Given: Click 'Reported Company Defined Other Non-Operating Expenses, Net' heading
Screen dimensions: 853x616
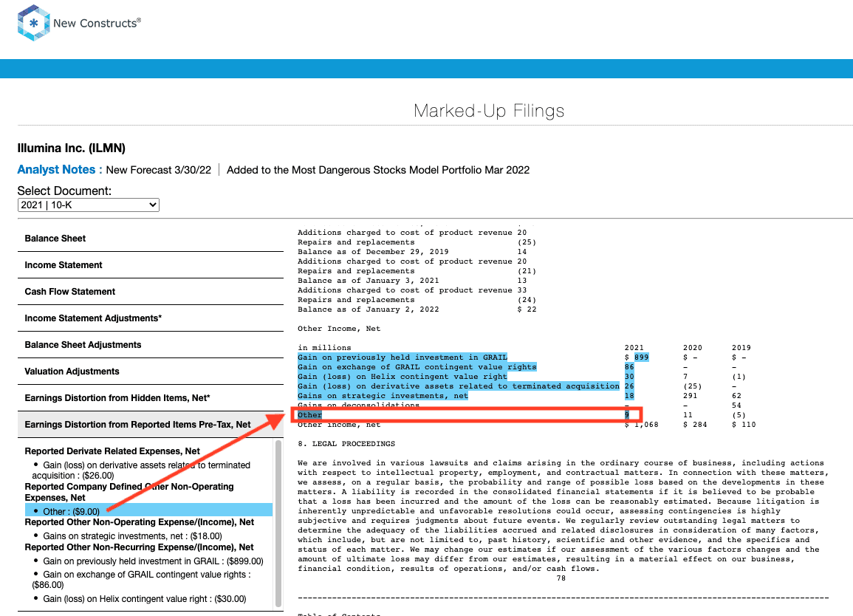Looking at the screenshot, I should pos(129,492).
